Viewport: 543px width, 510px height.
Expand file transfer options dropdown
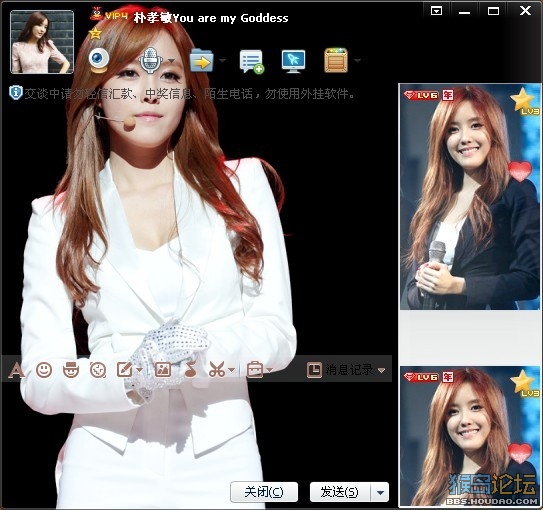coord(223,61)
